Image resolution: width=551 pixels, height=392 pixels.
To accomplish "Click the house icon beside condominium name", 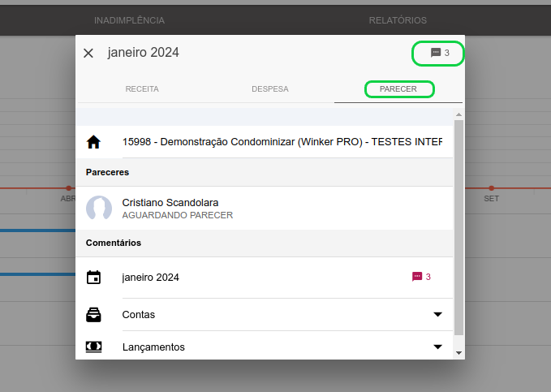I will pyautogui.click(x=93, y=142).
